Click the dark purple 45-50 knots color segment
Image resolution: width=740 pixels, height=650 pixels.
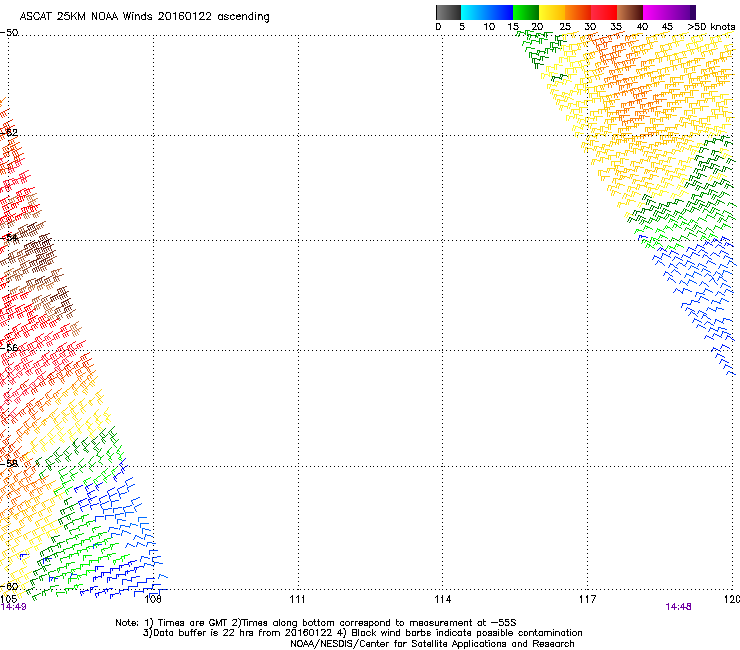(x=682, y=12)
